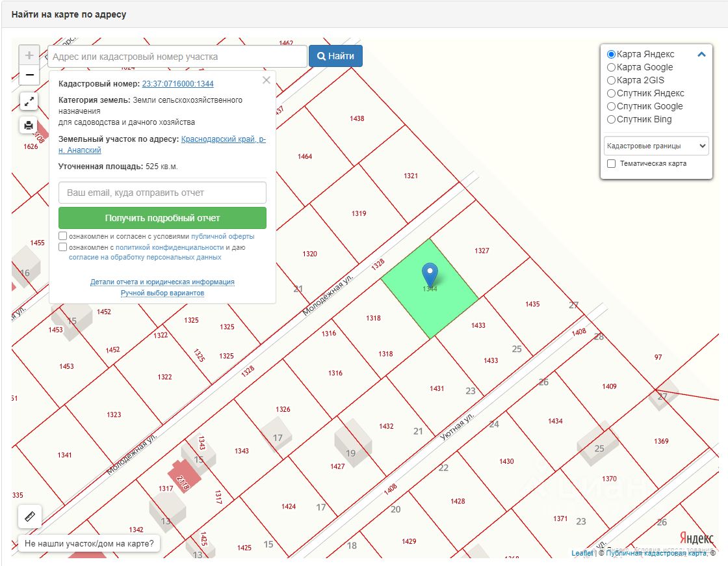728x566 pixels.
Task: Click parcel labeled 1327 on map
Action: [482, 251]
